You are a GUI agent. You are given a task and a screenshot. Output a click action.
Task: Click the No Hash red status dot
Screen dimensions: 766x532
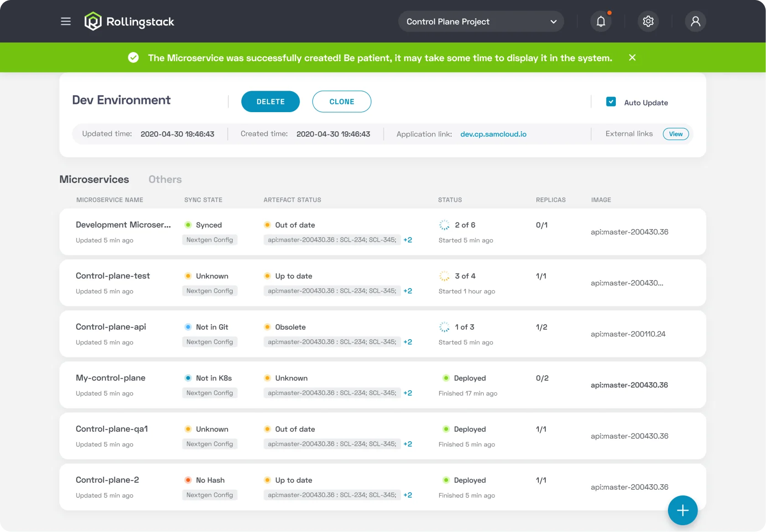[188, 480]
